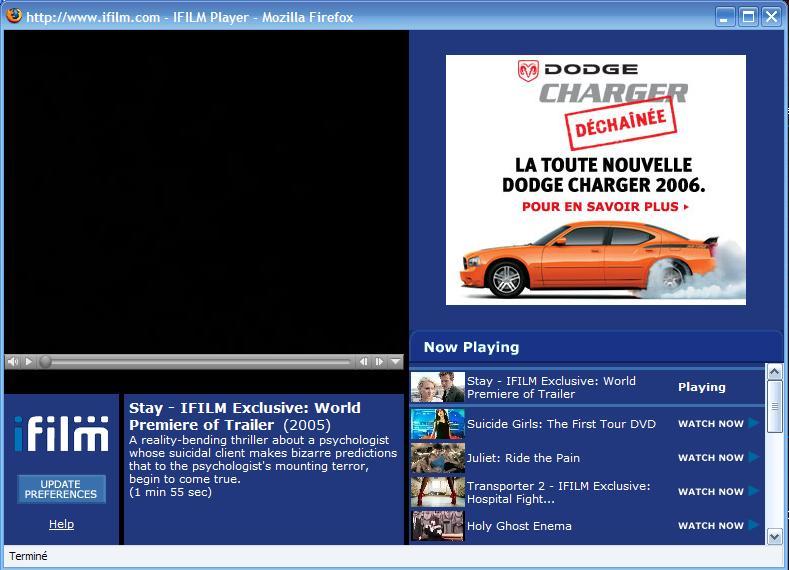Select the Suicide Girls: The First Tour DVD title
The height and width of the screenshot is (570, 789).
point(561,424)
